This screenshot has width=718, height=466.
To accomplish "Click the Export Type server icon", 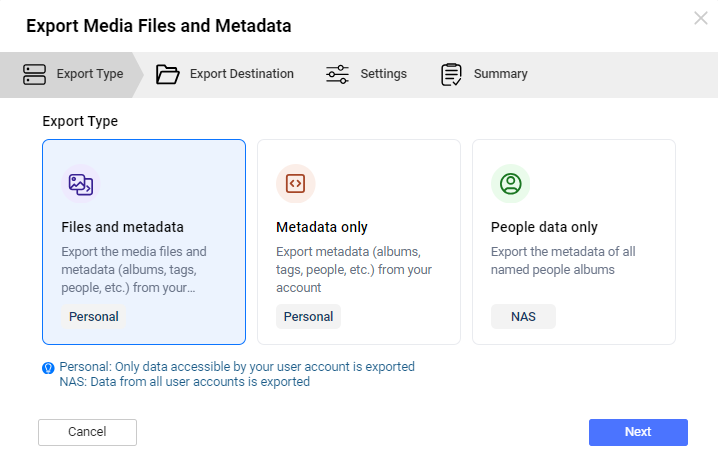I will (x=34, y=74).
